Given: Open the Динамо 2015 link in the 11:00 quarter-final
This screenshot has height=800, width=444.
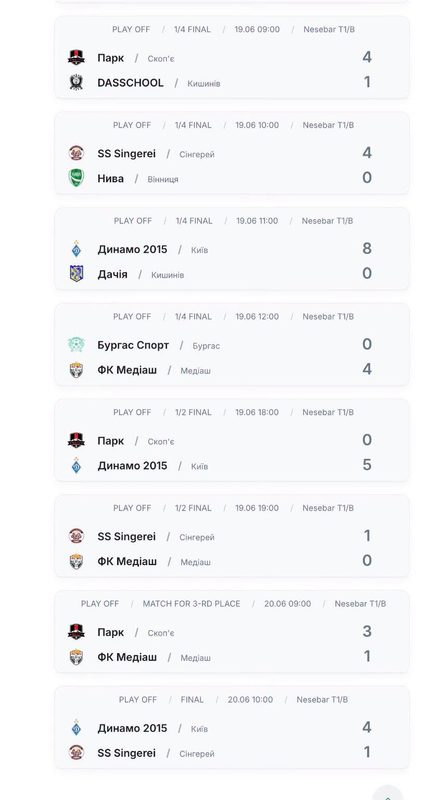Looking at the screenshot, I should point(132,249).
